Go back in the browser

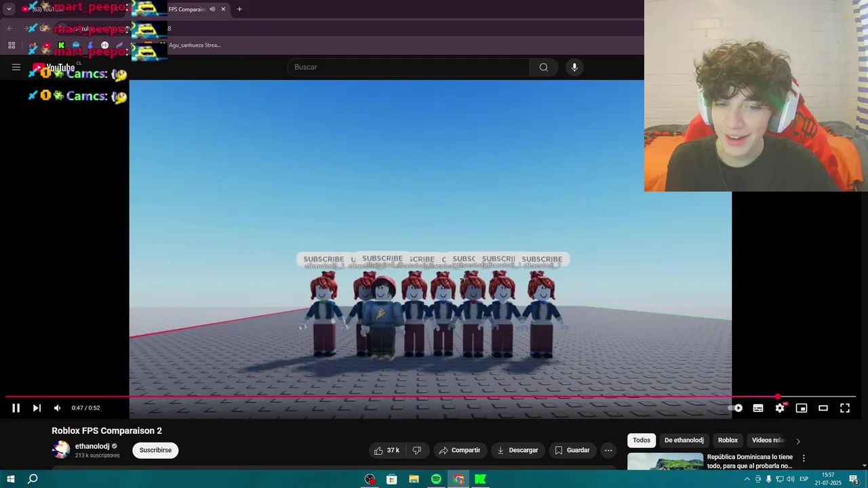[x=9, y=28]
